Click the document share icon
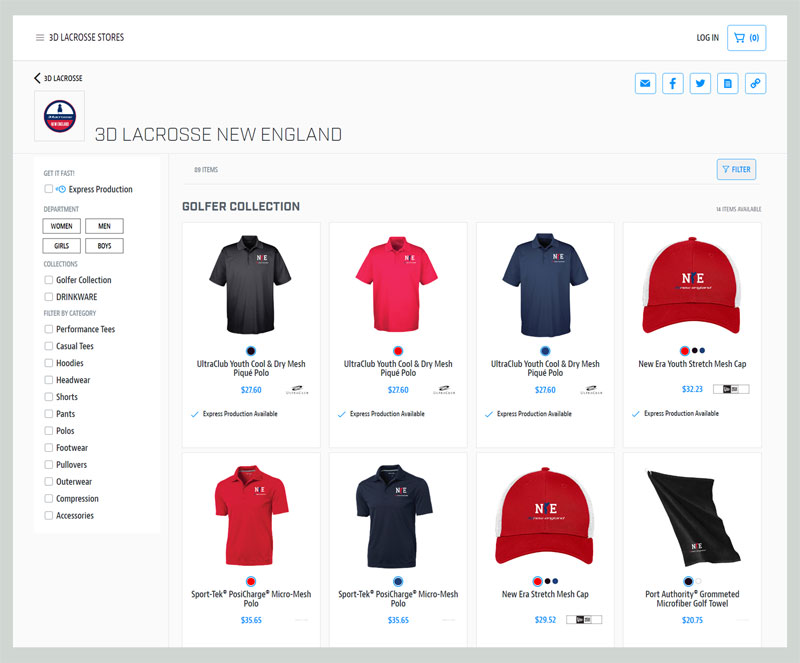 tap(728, 83)
